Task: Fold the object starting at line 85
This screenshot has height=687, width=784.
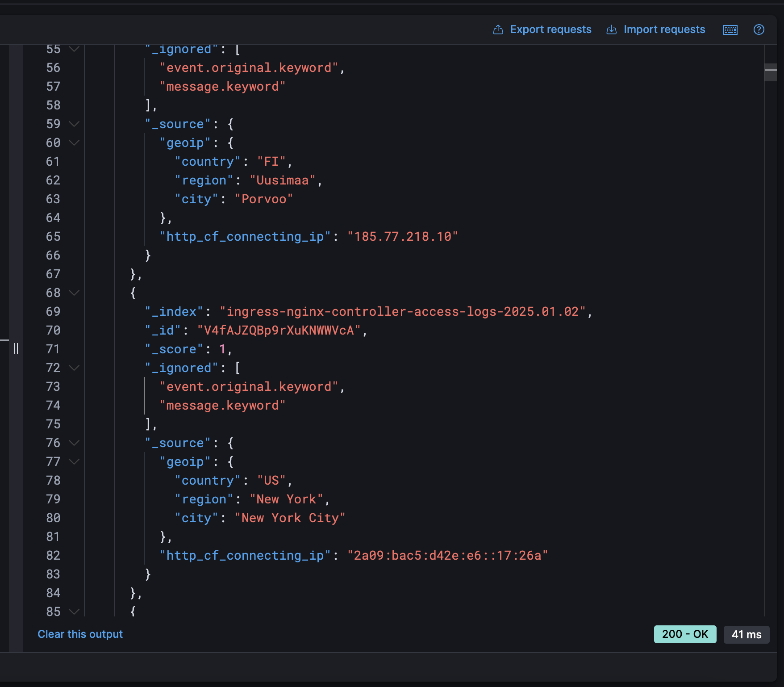Action: click(75, 612)
